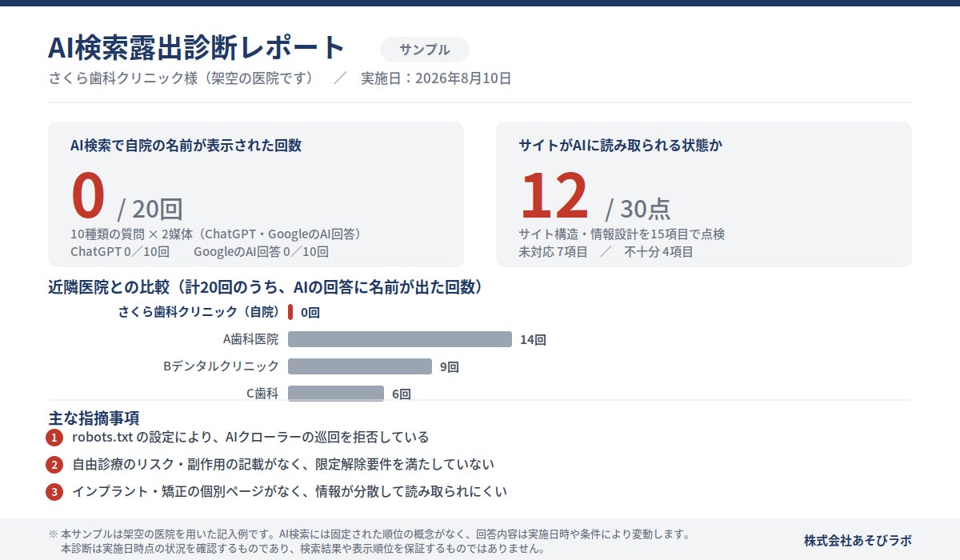Click the サンプル pill label
The height and width of the screenshot is (560, 960).
click(425, 50)
